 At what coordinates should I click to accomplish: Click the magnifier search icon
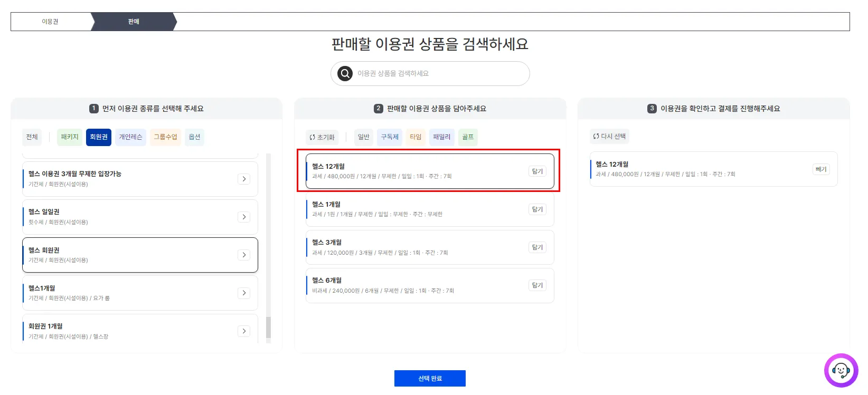pos(345,73)
